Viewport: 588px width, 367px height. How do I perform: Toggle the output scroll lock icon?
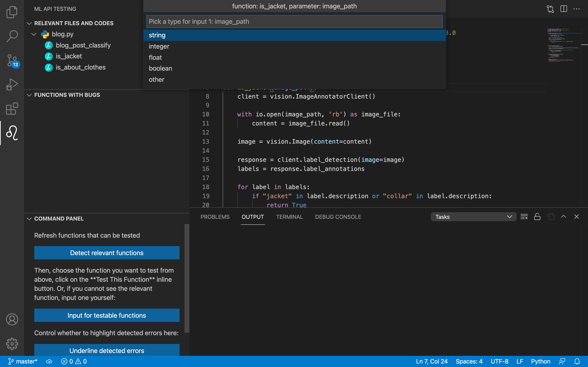537,217
